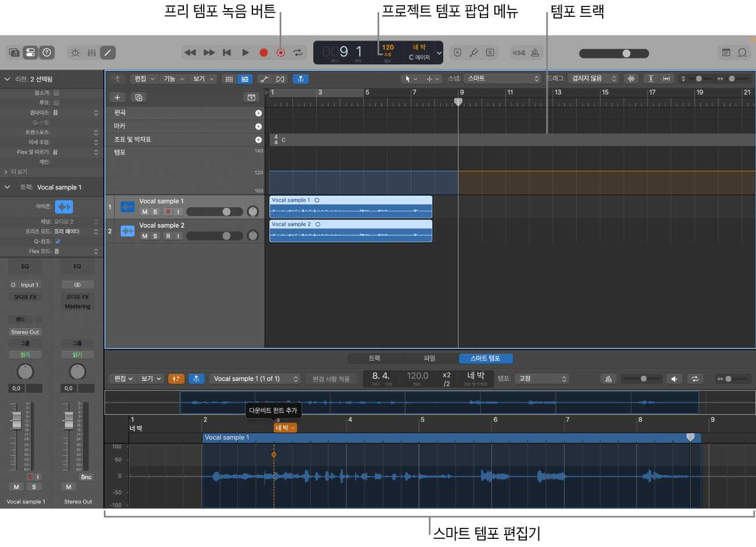Toggle the control bar metronome
Screen dimensions: 756x547
535,53
